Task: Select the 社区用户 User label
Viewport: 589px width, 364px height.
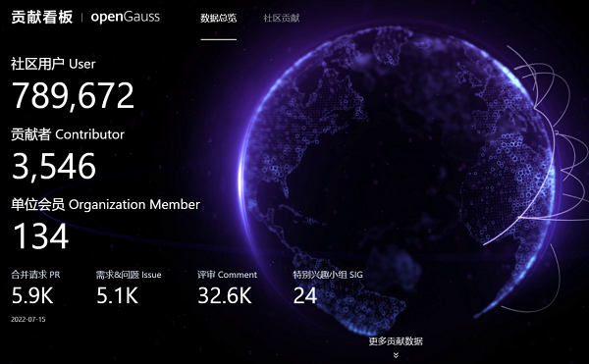Action: [x=53, y=64]
